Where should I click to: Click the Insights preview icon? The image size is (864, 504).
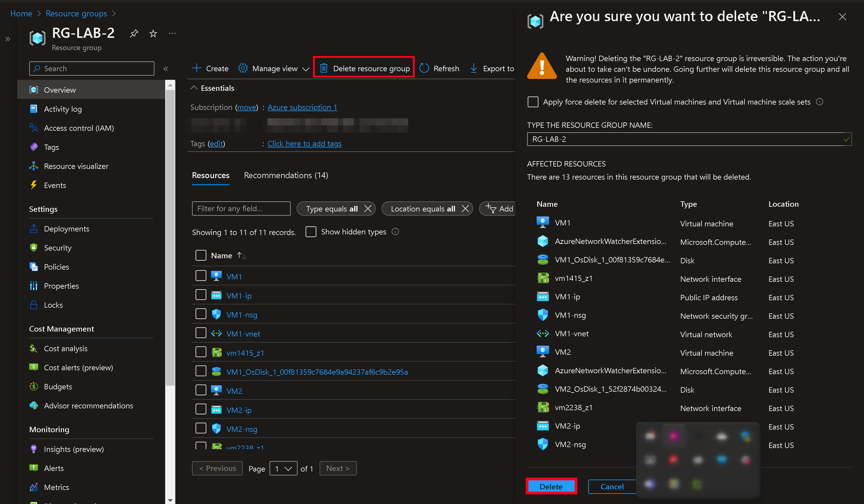click(x=34, y=448)
